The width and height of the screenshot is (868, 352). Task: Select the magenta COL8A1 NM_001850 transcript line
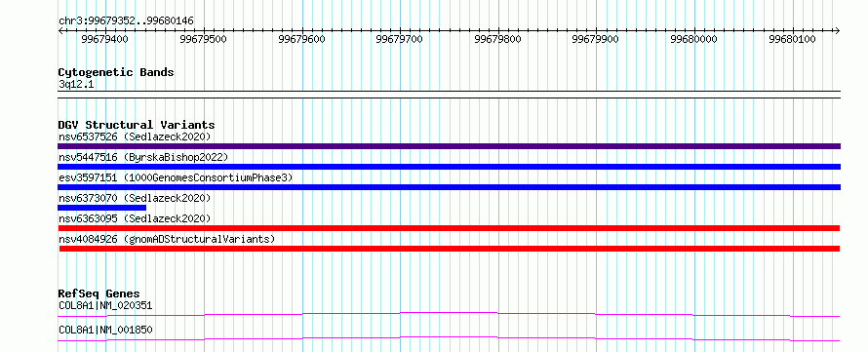[x=449, y=338]
